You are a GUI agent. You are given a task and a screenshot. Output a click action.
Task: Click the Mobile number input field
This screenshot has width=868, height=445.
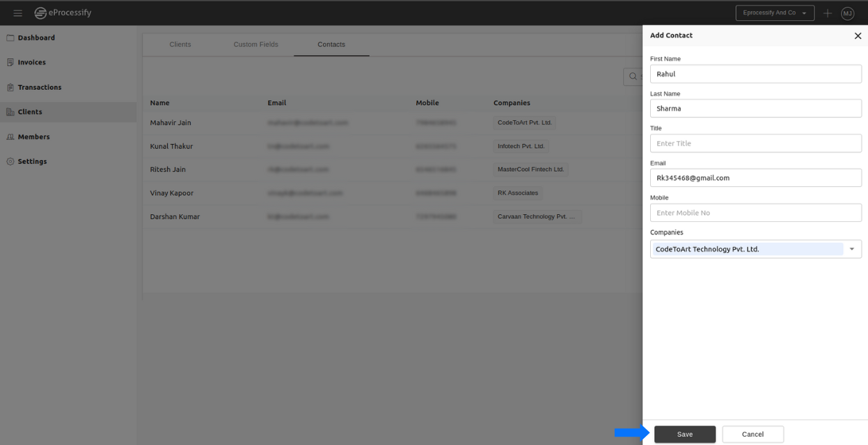pos(755,213)
